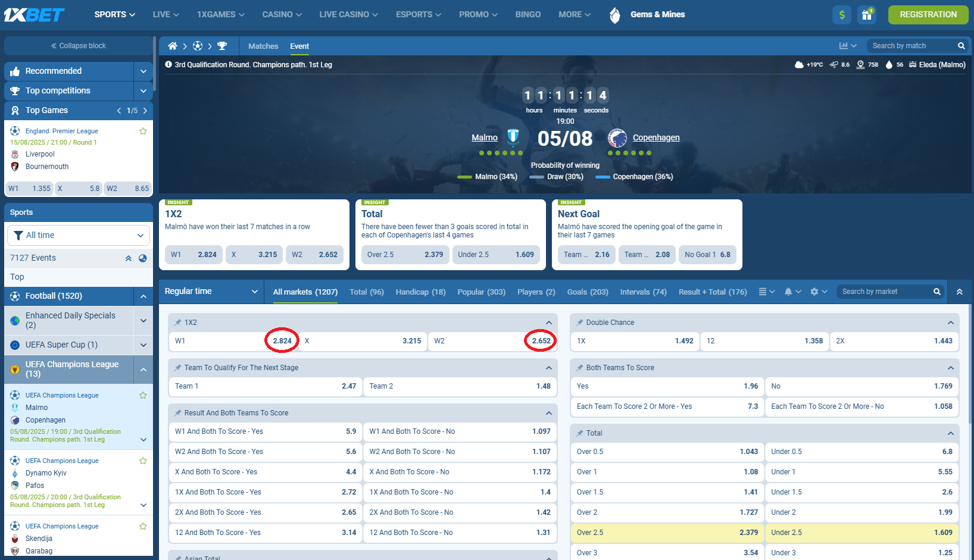This screenshot has width=974, height=560.
Task: Favorite Dynamo Kyiv Pafos match star
Action: tap(143, 461)
